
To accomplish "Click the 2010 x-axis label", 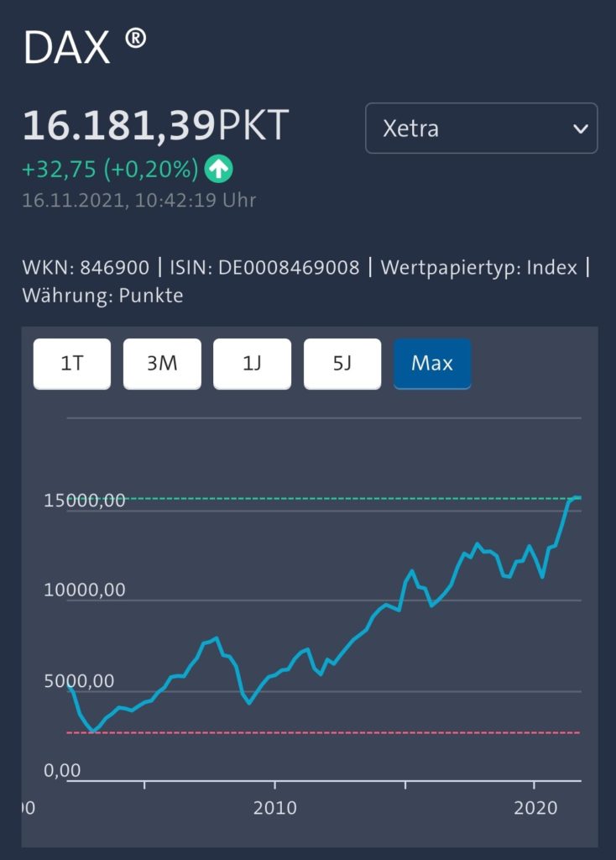I will [275, 808].
